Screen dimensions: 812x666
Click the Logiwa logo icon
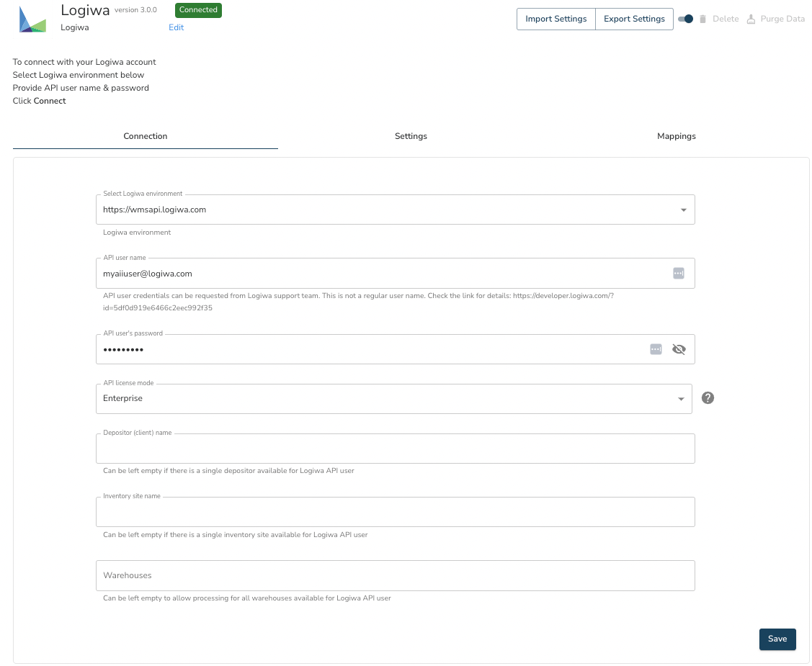click(x=32, y=19)
